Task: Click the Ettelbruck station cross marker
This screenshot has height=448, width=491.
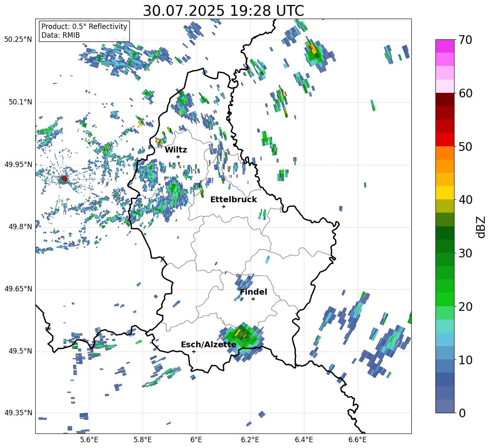Action: click(224, 206)
